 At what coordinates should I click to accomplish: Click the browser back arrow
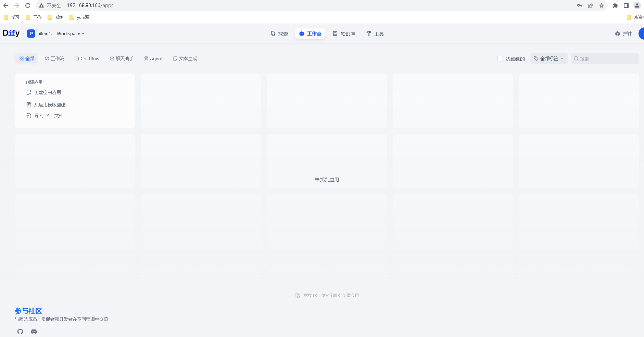6,5
